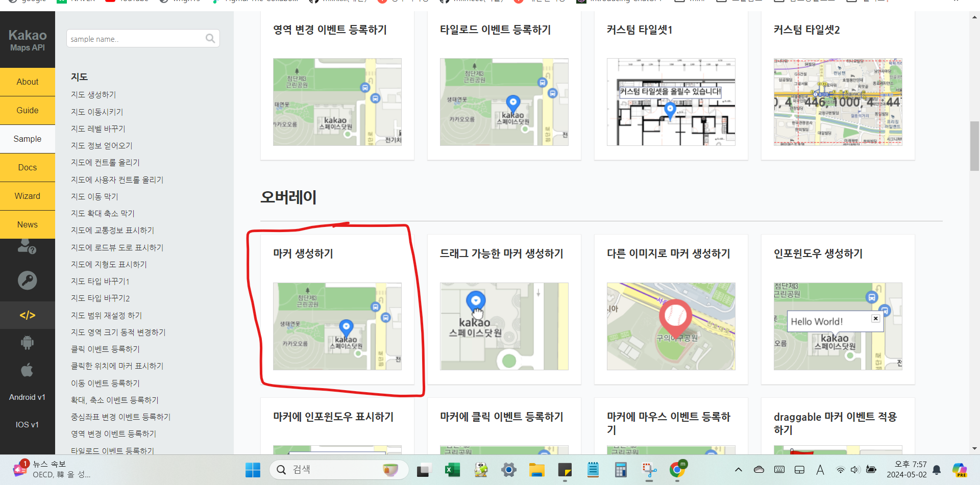Click the search magnifier icon in sample search
Screen dimensions: 980x485
click(210, 38)
